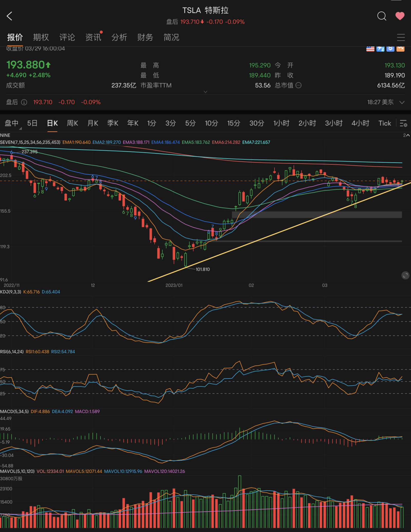Viewport: 411px width, 532px height.
Task: Select the 3小时 chart interval
Action: pyautogui.click(x=334, y=123)
